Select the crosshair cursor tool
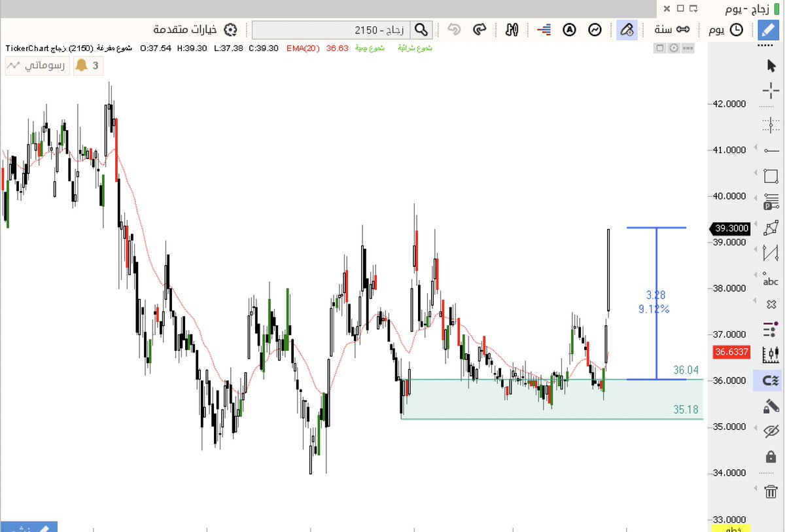This screenshot has height=532, width=785. tap(771, 92)
